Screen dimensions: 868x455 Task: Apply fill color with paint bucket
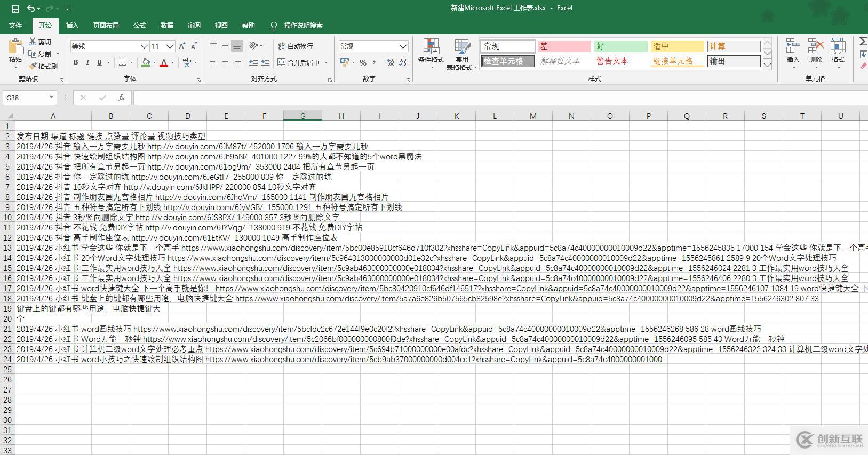[x=146, y=62]
